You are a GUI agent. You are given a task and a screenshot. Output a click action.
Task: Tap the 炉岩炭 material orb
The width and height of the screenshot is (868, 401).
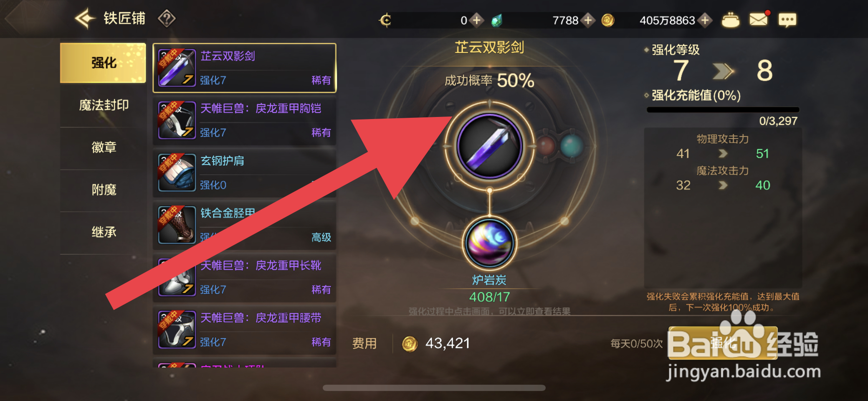point(489,243)
